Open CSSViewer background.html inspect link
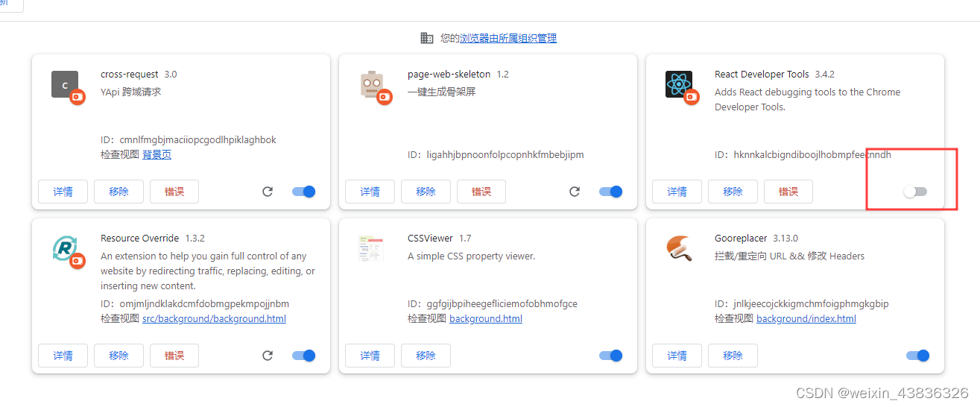Screen dimensions: 980x407 tap(486, 318)
